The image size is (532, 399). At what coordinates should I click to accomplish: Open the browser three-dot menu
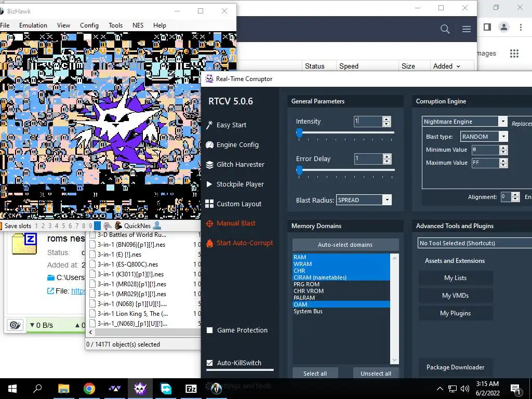(x=521, y=27)
